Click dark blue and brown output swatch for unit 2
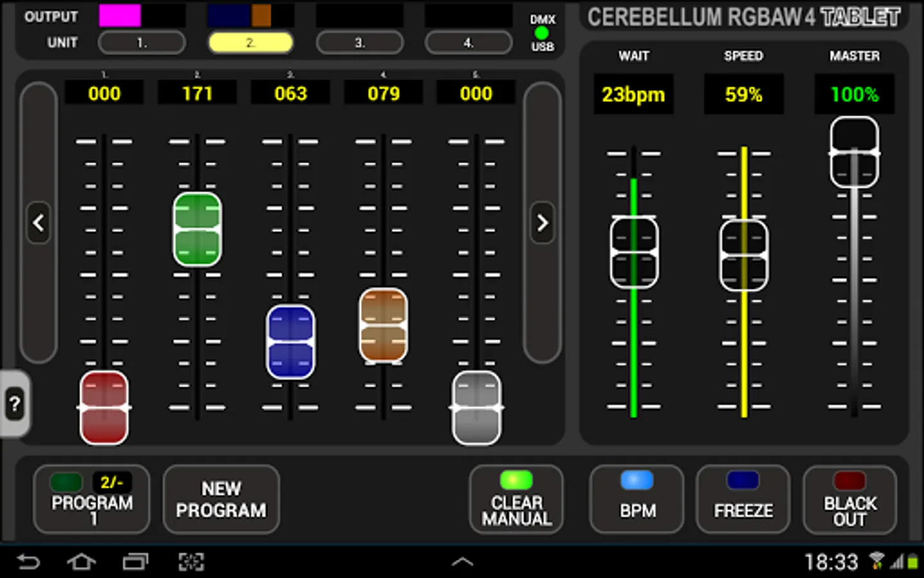The height and width of the screenshot is (578, 924). [251, 15]
